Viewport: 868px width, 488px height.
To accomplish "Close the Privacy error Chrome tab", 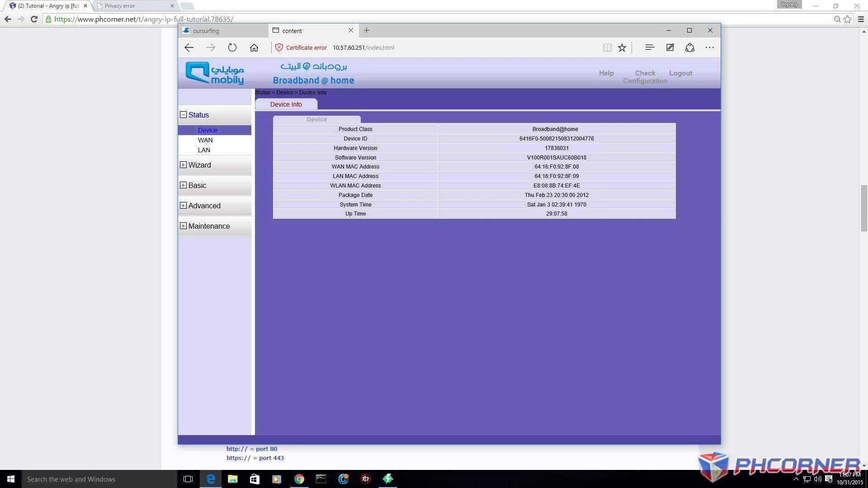I will coord(172,6).
